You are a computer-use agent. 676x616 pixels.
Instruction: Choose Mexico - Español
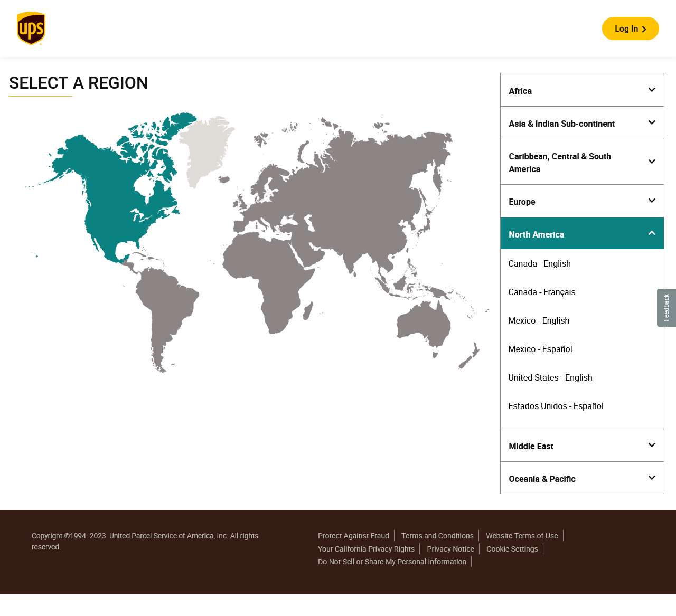tap(540, 349)
